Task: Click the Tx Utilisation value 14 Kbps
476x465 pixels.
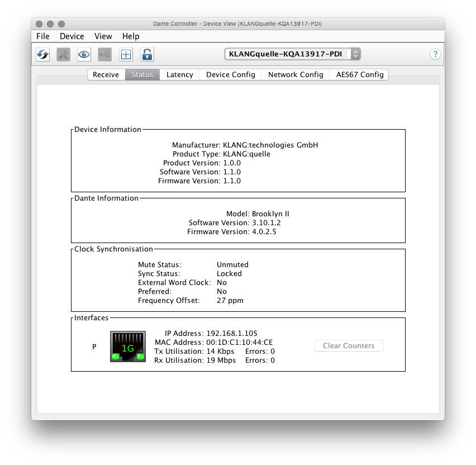Action: [x=220, y=352]
